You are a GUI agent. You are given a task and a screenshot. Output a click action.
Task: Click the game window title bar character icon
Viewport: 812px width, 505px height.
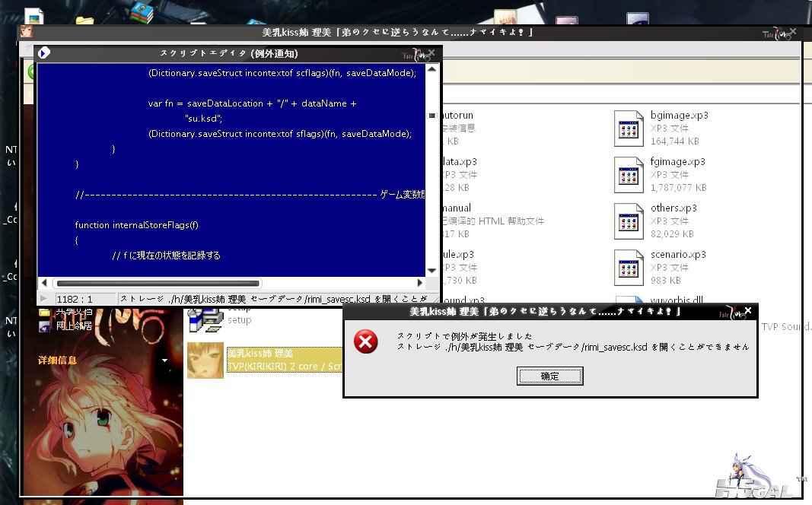(x=27, y=33)
